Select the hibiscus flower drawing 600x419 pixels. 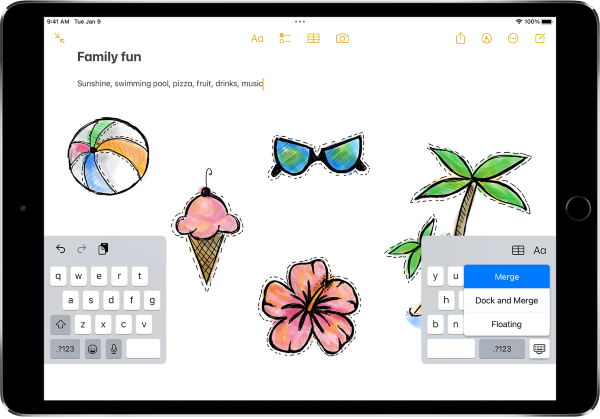[x=310, y=306]
